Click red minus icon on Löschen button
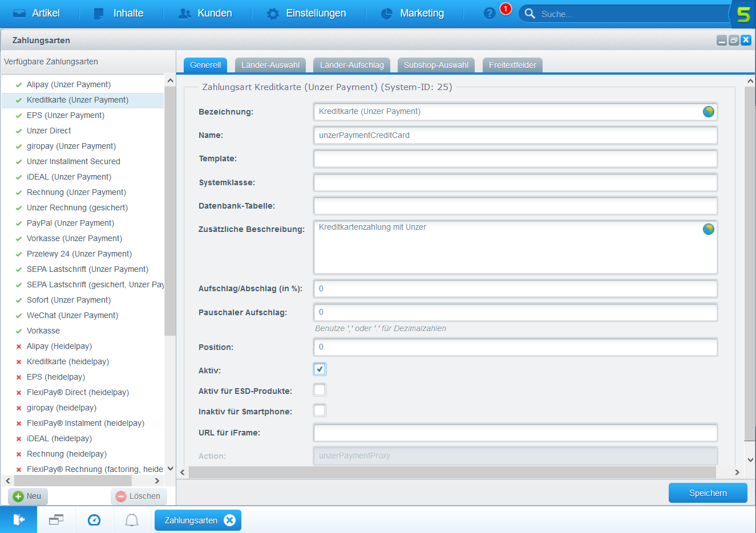 [121, 497]
